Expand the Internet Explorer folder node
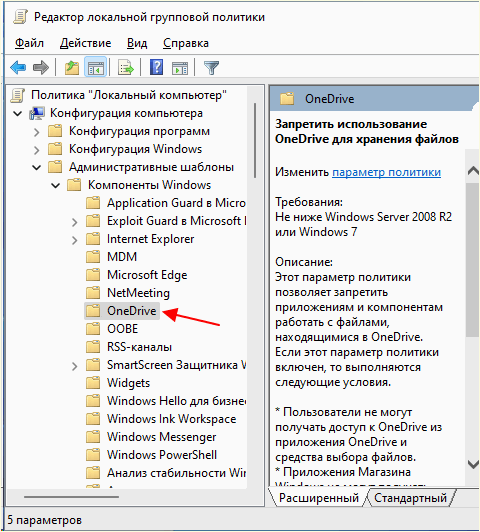480x532 pixels. 75,240
